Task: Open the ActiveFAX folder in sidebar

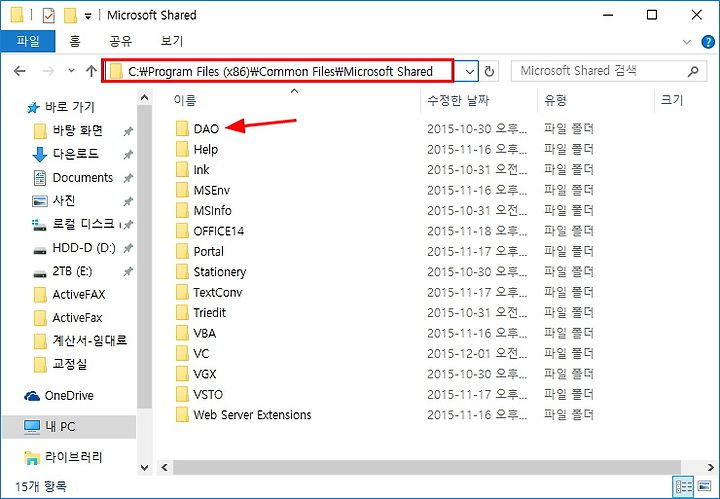Action: tap(79, 294)
